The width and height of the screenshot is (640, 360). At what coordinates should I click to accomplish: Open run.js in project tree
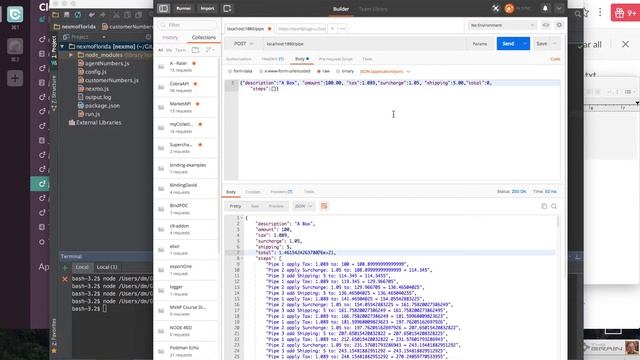pyautogui.click(x=92, y=114)
